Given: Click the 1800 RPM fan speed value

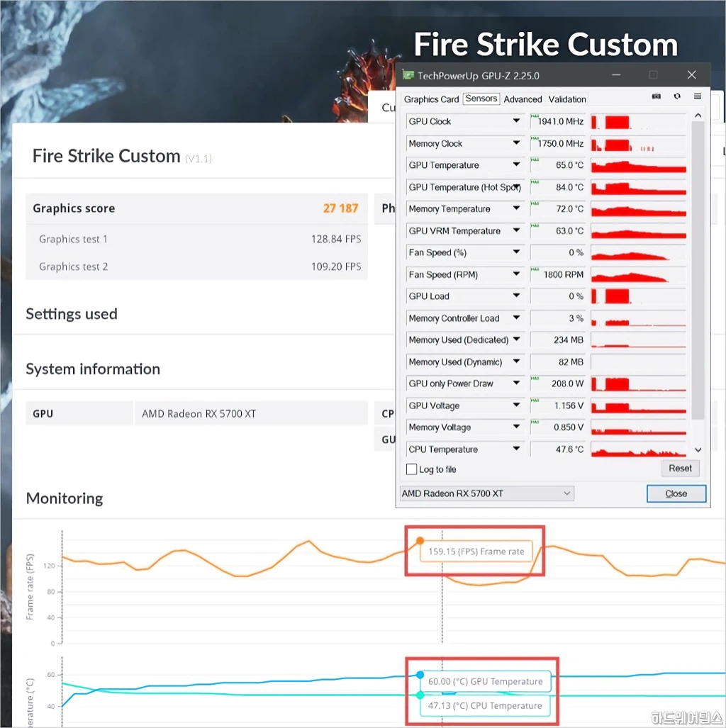Looking at the screenshot, I should tap(557, 274).
